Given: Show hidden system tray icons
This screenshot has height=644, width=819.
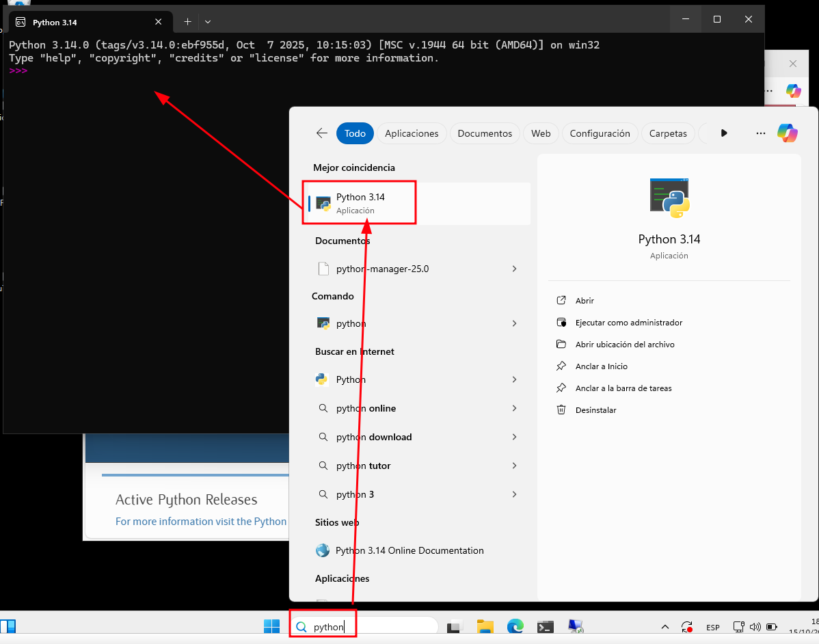Looking at the screenshot, I should [664, 627].
